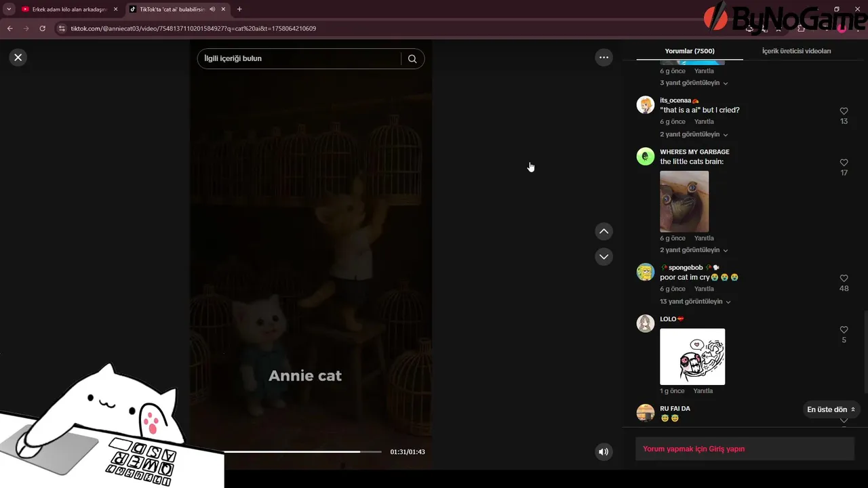Viewport: 868px width, 488px height.
Task: Open the three-dots more options menu
Action: 604,58
